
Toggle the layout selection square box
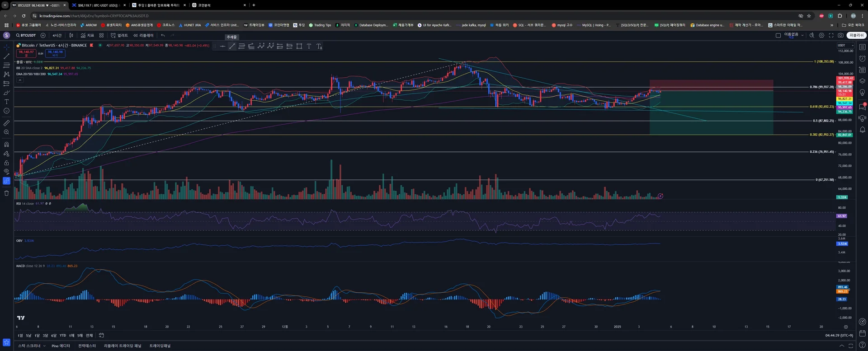pos(778,35)
